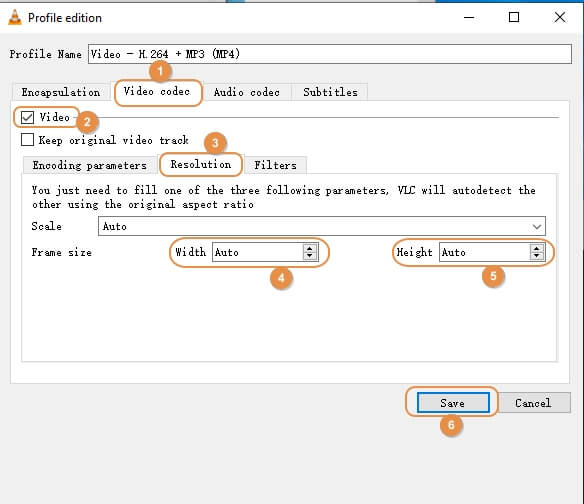This screenshot has height=504, width=584.
Task: Cancel the profile edition
Action: (x=533, y=403)
